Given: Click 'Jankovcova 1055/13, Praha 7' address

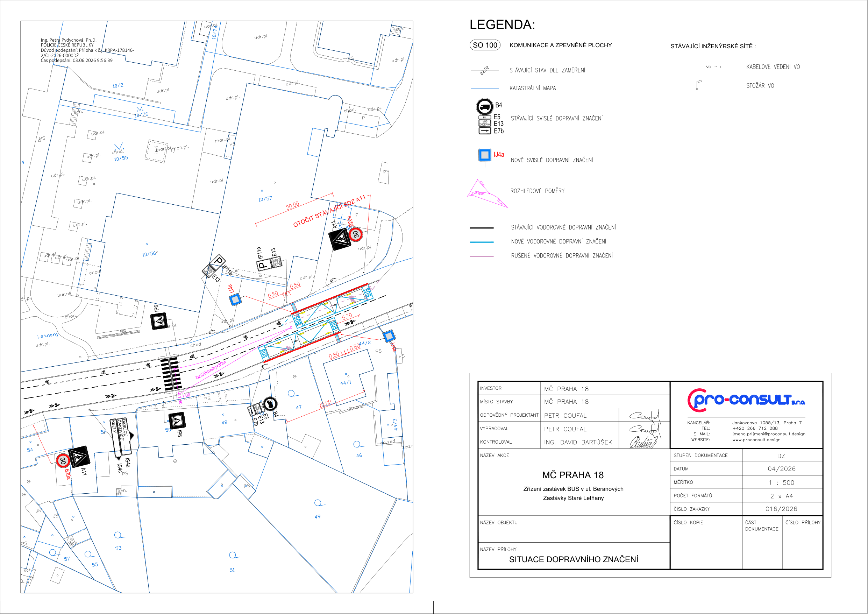Looking at the screenshot, I should (767, 423).
